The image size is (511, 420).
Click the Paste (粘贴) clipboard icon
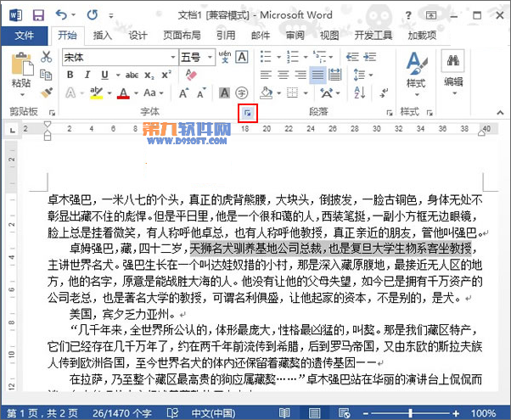point(22,64)
